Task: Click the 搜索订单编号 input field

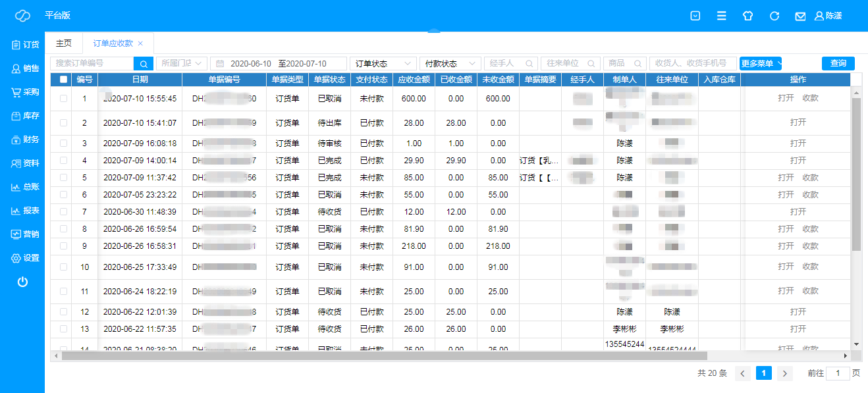Action: (x=92, y=63)
